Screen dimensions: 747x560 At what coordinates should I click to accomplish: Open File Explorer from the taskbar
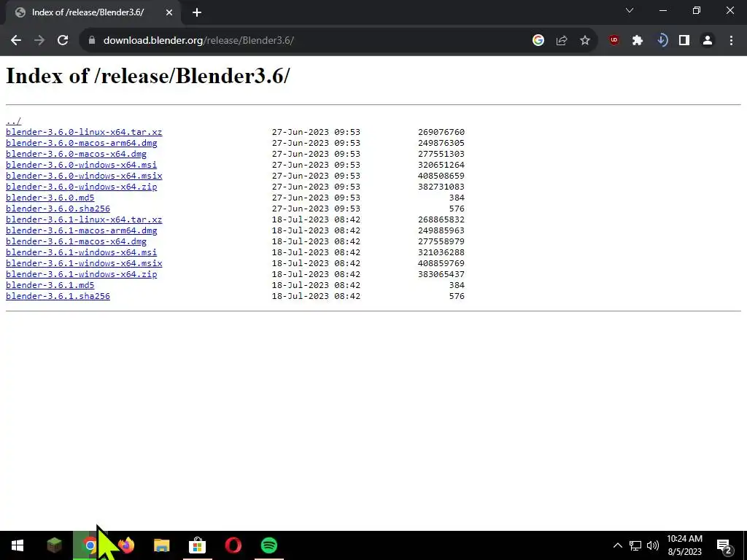click(161, 545)
